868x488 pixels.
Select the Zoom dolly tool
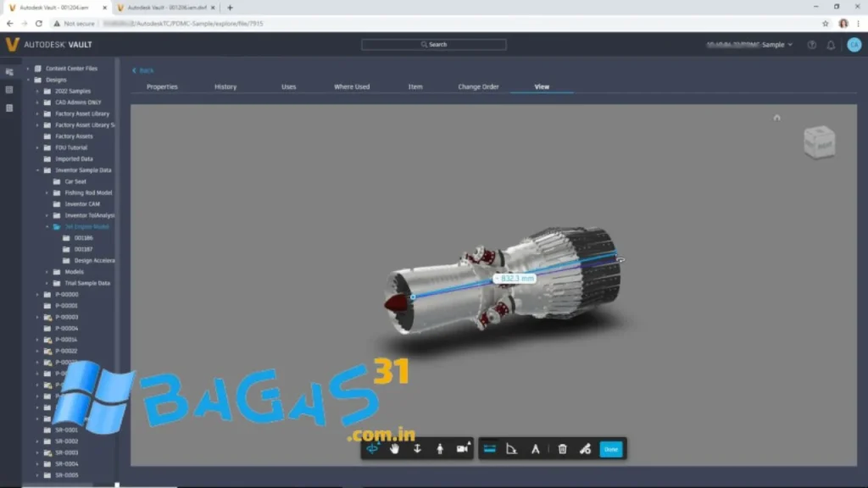pos(417,449)
